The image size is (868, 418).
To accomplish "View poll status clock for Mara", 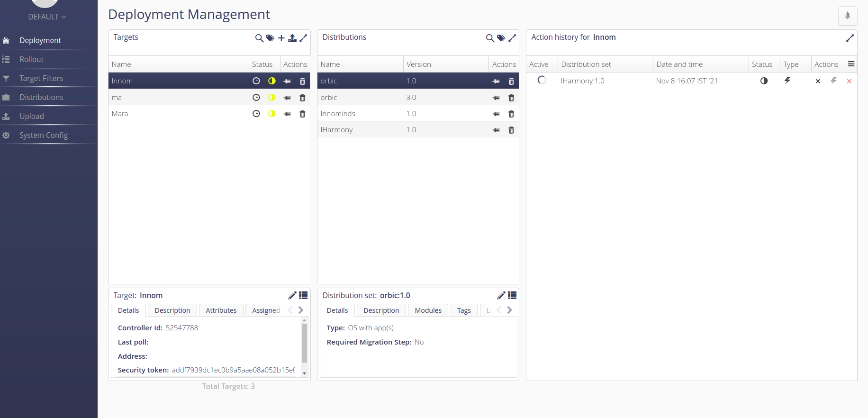I will pyautogui.click(x=256, y=114).
